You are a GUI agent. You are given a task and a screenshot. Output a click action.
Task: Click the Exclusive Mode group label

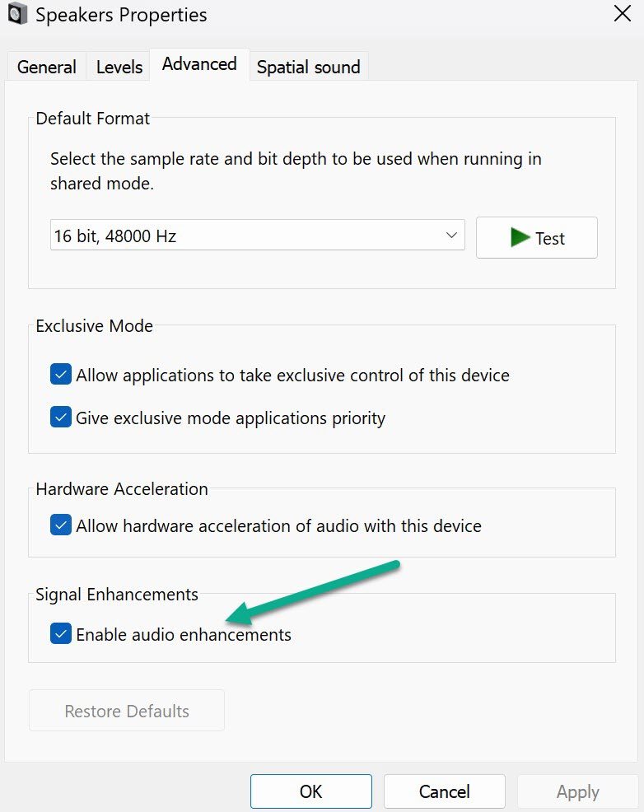(x=94, y=326)
